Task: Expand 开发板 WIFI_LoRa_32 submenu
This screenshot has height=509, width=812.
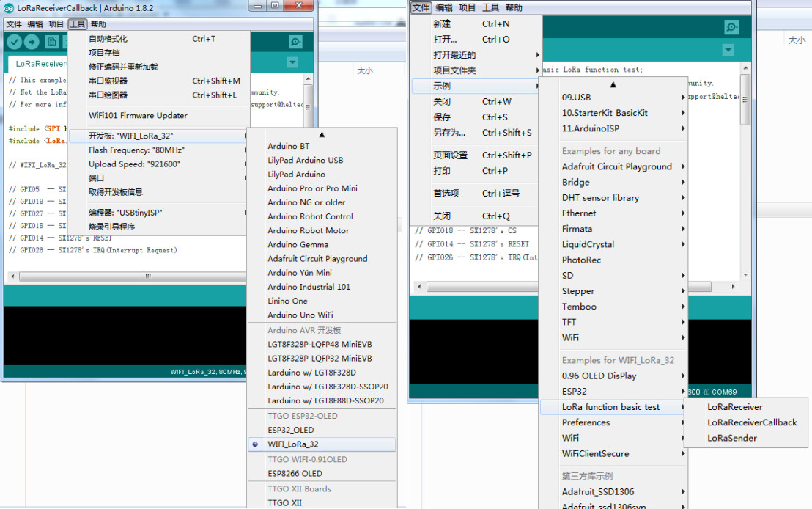Action: coord(160,136)
